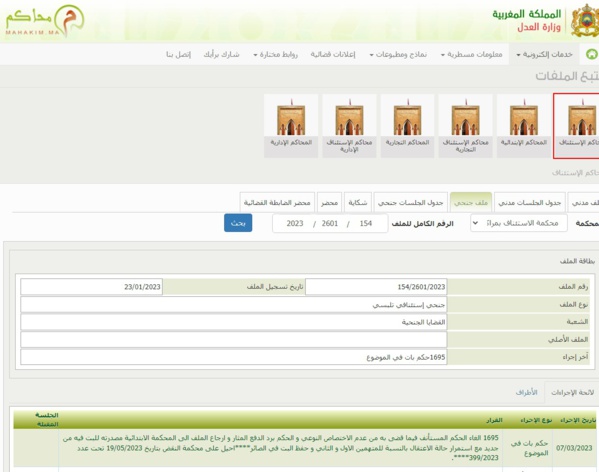Open إتصل بنا menu item
Image resolution: width=599 pixels, height=472 pixels.
[178, 55]
